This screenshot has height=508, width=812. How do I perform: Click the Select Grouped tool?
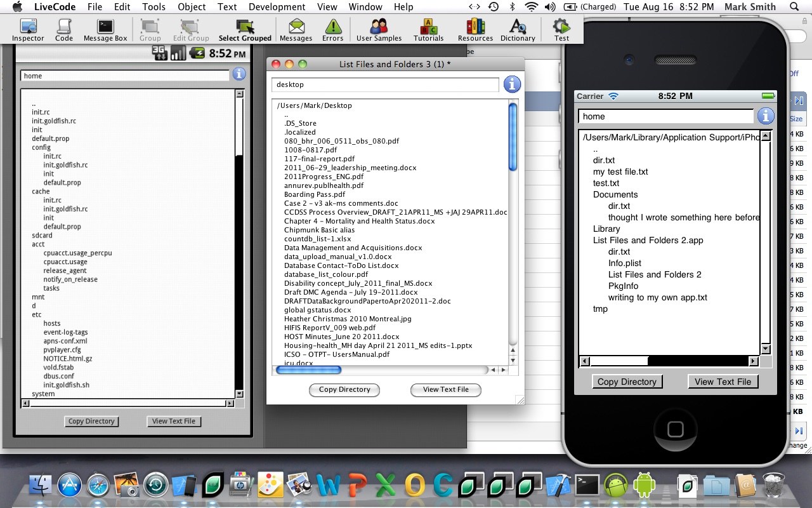point(245,29)
